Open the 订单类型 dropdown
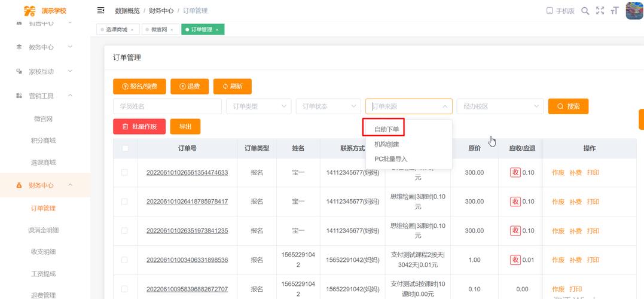This screenshot has height=299, width=644. [258, 106]
